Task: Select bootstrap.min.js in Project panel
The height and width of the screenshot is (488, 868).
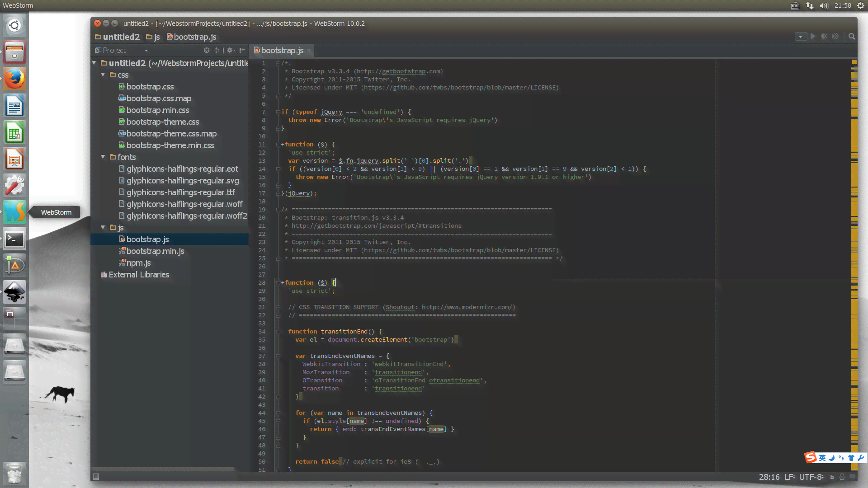Action: point(155,251)
